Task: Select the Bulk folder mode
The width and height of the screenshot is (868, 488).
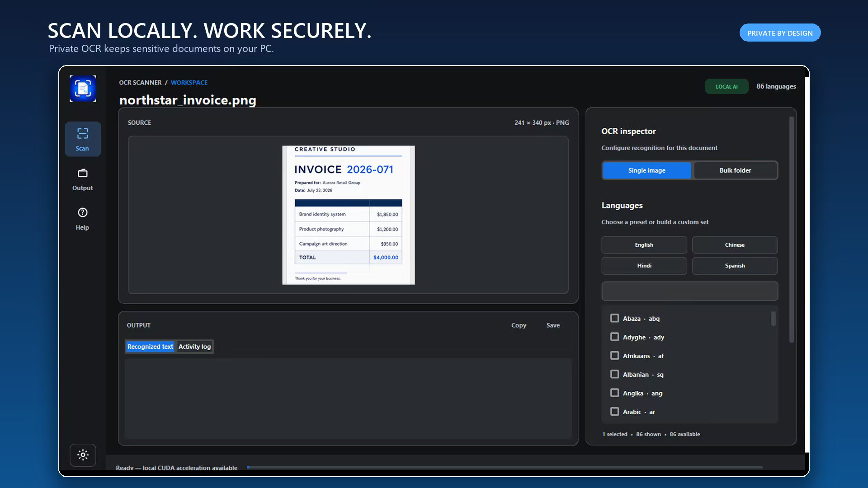Action: point(735,170)
